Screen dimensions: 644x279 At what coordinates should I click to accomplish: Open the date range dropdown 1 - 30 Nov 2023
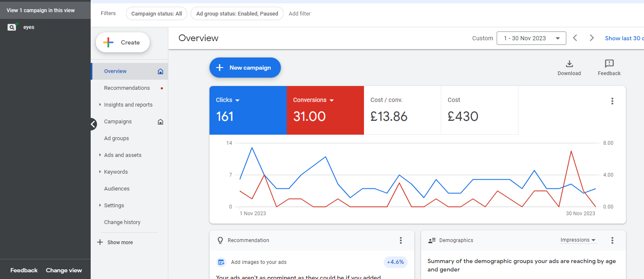click(x=531, y=38)
